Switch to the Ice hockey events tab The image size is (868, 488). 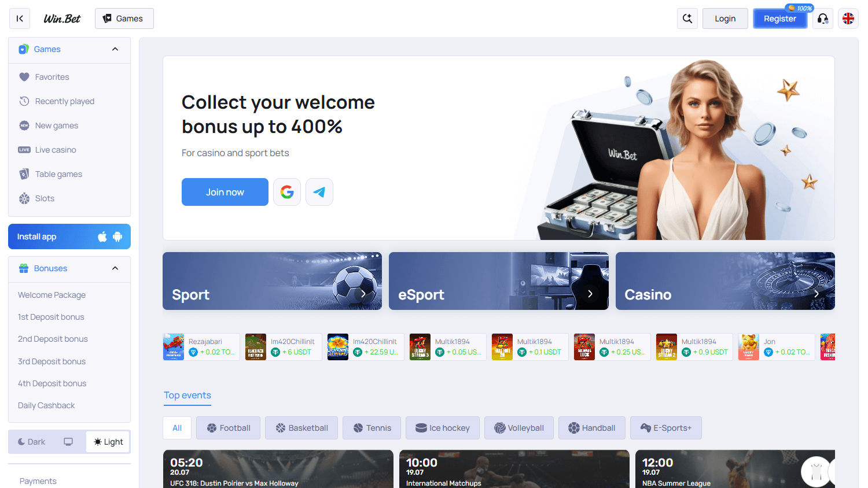(443, 428)
